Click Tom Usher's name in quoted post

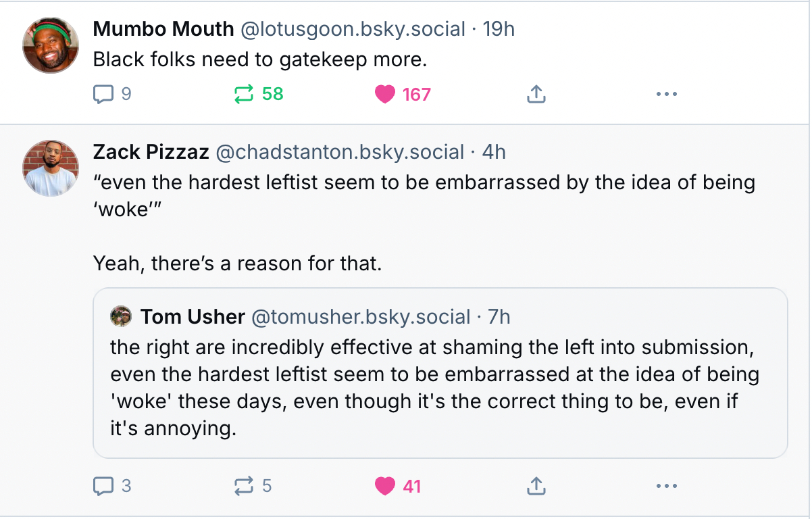point(193,316)
